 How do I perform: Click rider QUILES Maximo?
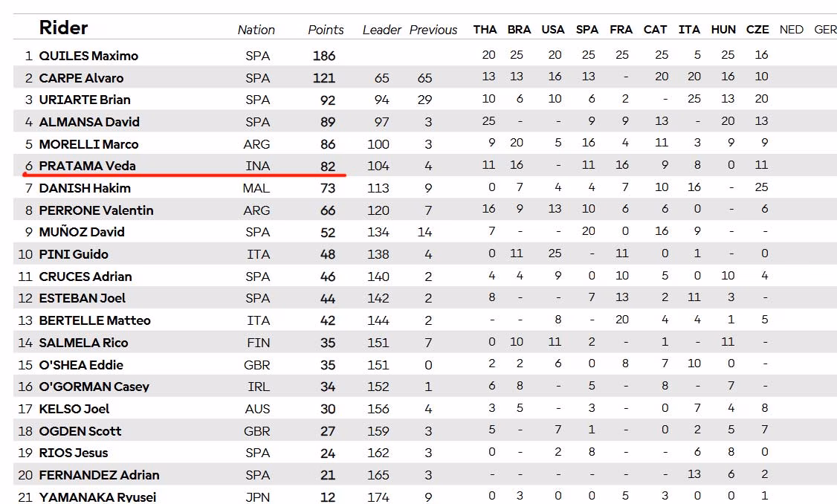pos(88,56)
